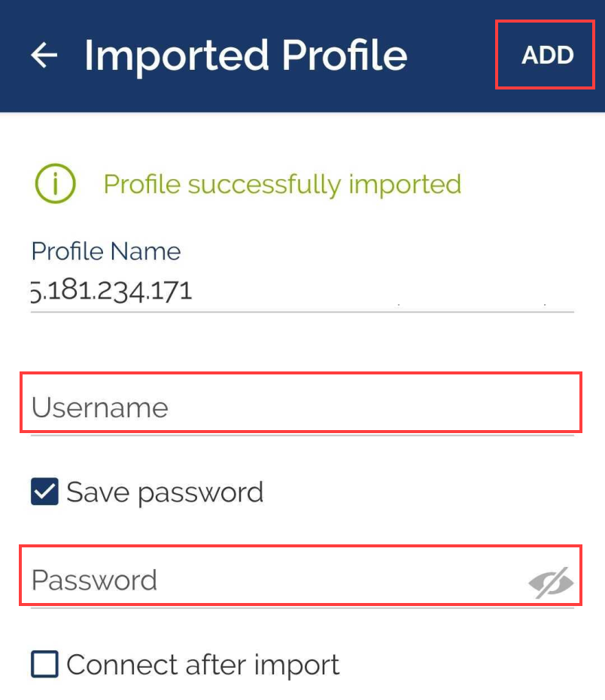Screen dimensions: 605x700
Task: Enable the Connect after import checkbox
Action: pos(45,665)
